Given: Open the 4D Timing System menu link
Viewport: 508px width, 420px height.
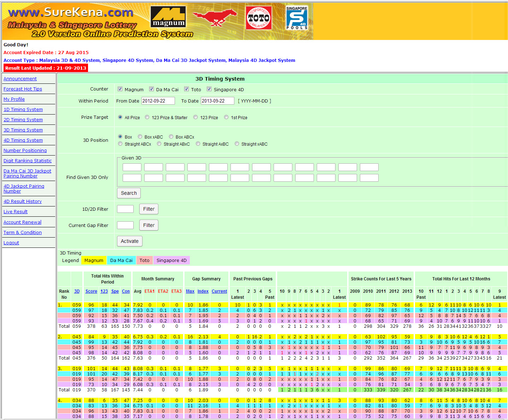Looking at the screenshot, I should (x=23, y=140).
